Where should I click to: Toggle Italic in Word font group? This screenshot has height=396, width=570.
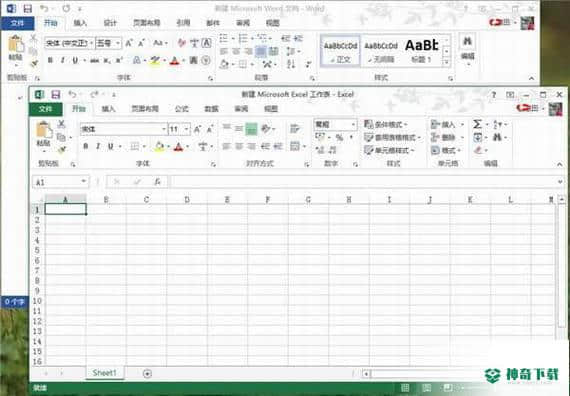(x=63, y=60)
